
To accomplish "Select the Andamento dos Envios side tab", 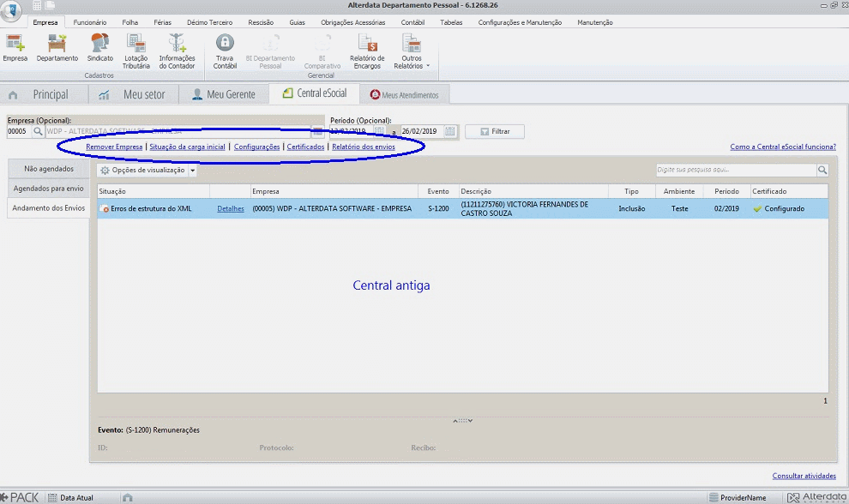I will click(x=49, y=208).
